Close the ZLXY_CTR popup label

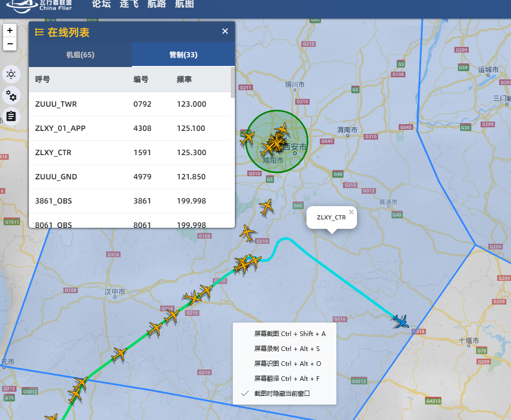click(x=351, y=211)
